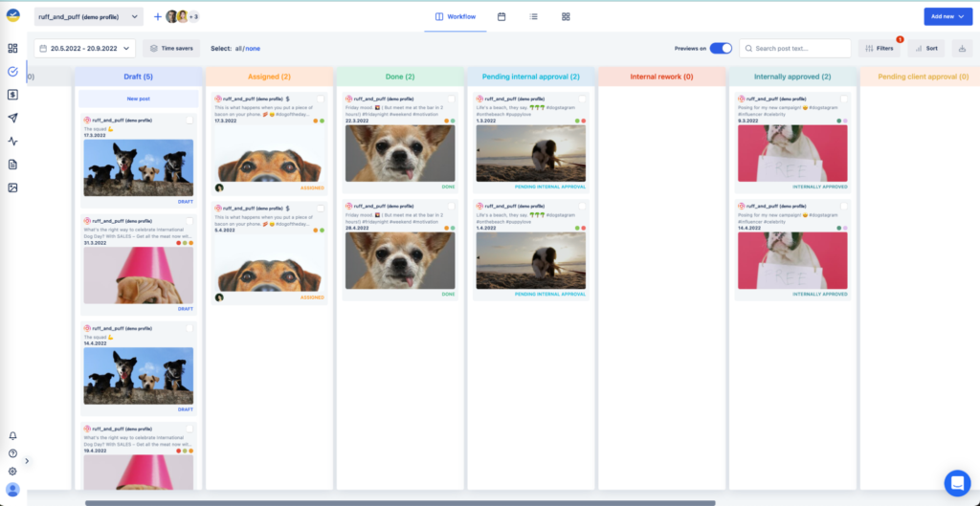
Task: Switch to grid view tab icon
Action: pos(566,16)
